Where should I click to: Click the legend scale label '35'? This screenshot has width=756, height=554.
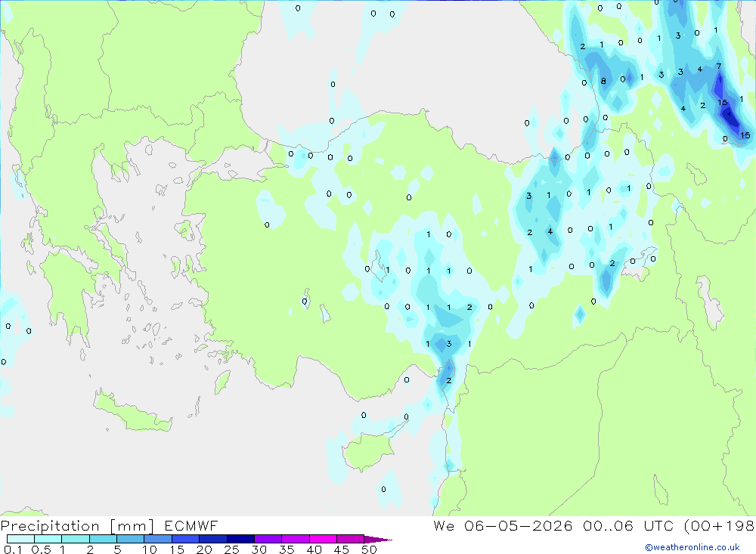pyautogui.click(x=287, y=549)
